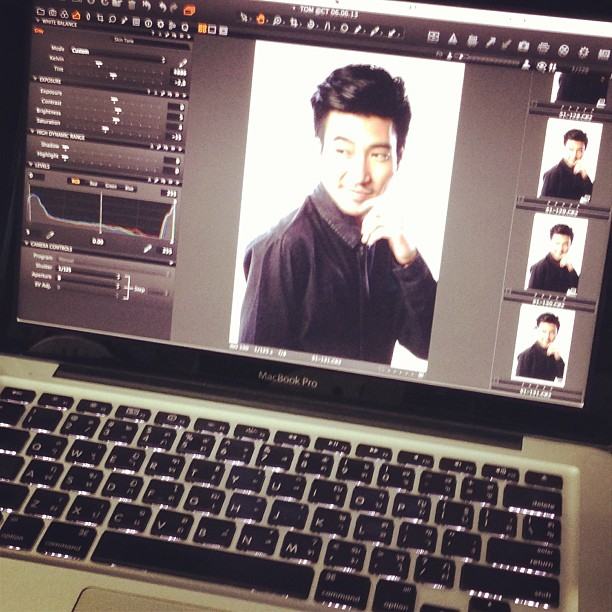Open the Metadata info tool tab
Screen dimensions: 612x612
tap(148, 23)
